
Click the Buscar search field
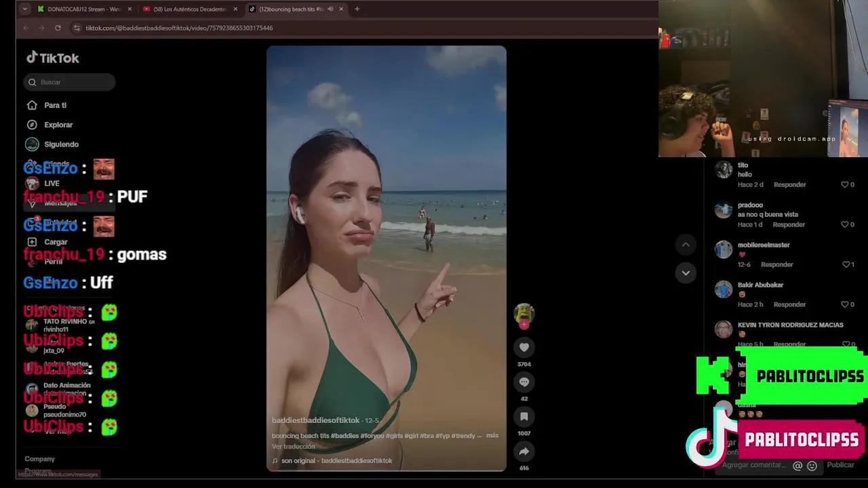tap(69, 82)
